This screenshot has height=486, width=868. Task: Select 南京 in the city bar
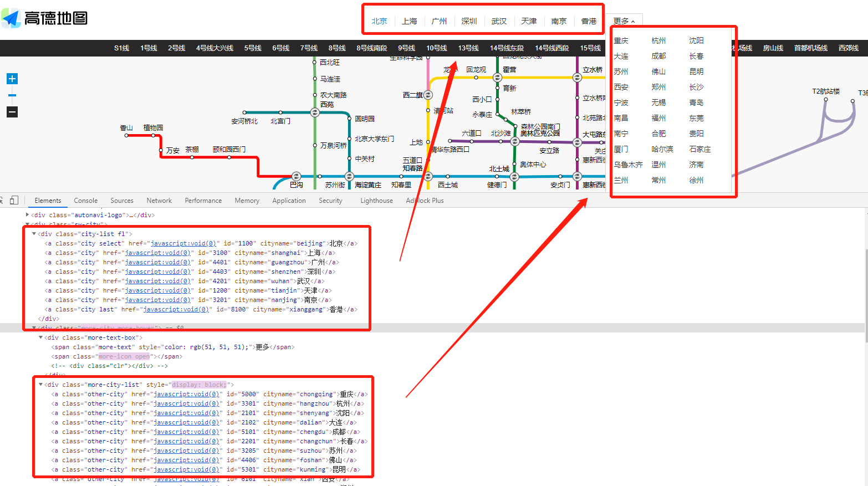click(x=559, y=21)
